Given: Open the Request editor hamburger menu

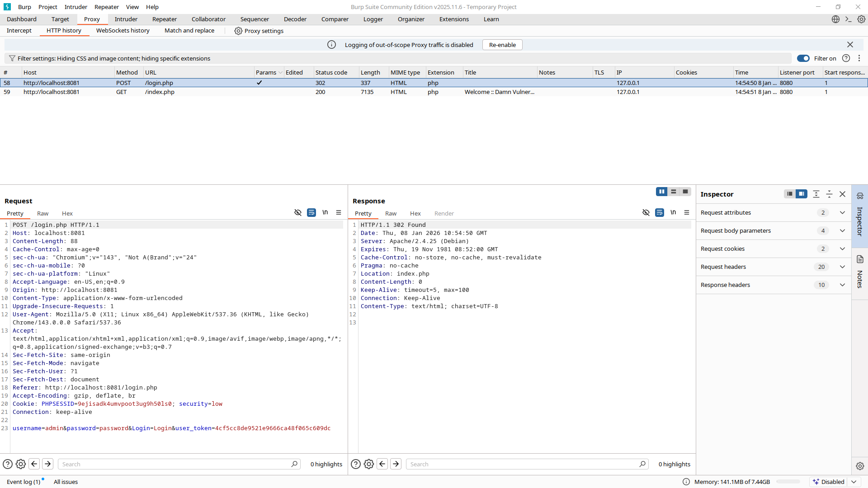Looking at the screenshot, I should coord(339,212).
